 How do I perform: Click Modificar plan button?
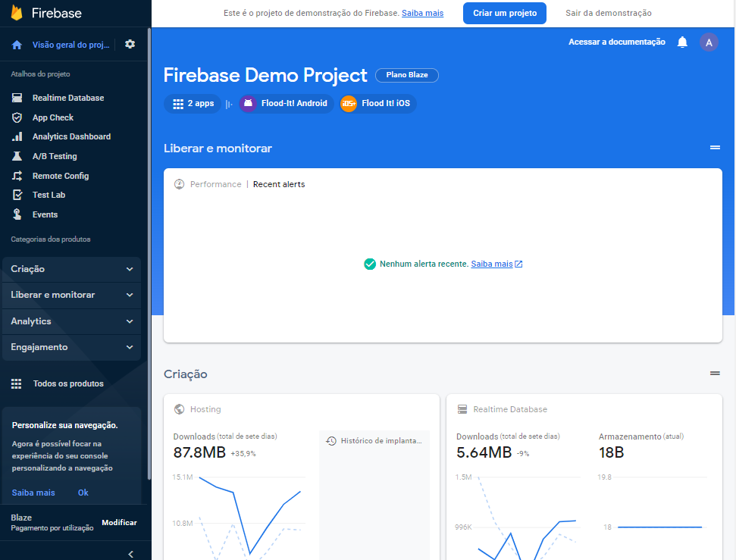click(x=119, y=522)
